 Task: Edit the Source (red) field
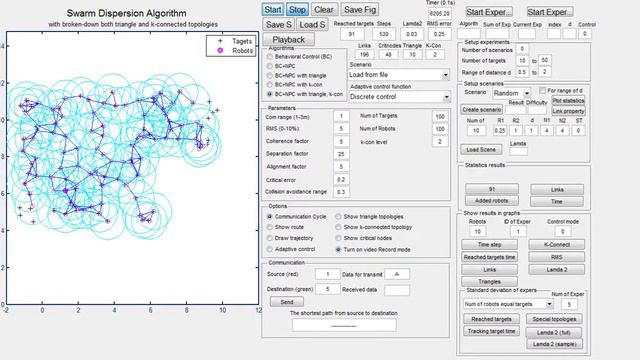327,274
